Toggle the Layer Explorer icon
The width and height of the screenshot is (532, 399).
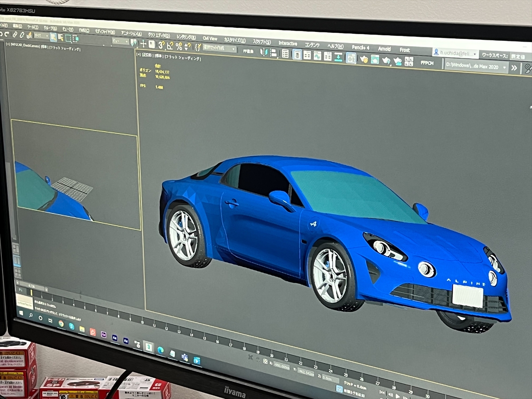tap(297, 54)
